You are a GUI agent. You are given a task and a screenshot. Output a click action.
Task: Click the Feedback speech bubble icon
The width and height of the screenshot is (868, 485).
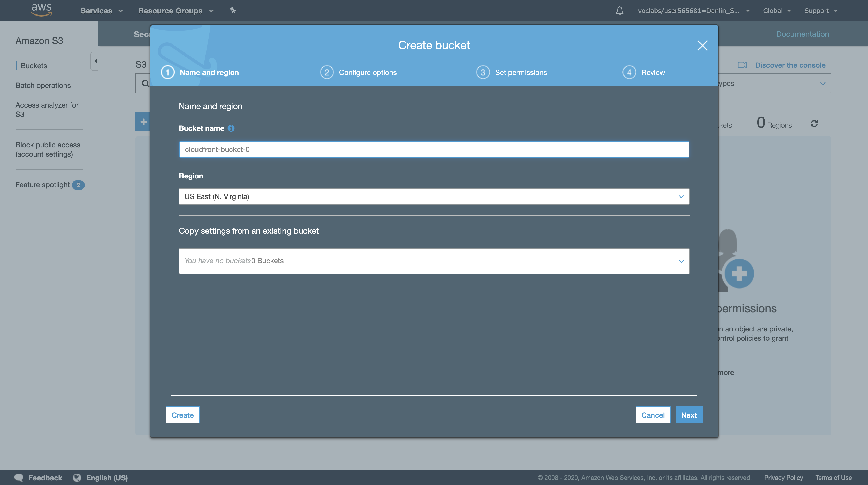tap(19, 477)
